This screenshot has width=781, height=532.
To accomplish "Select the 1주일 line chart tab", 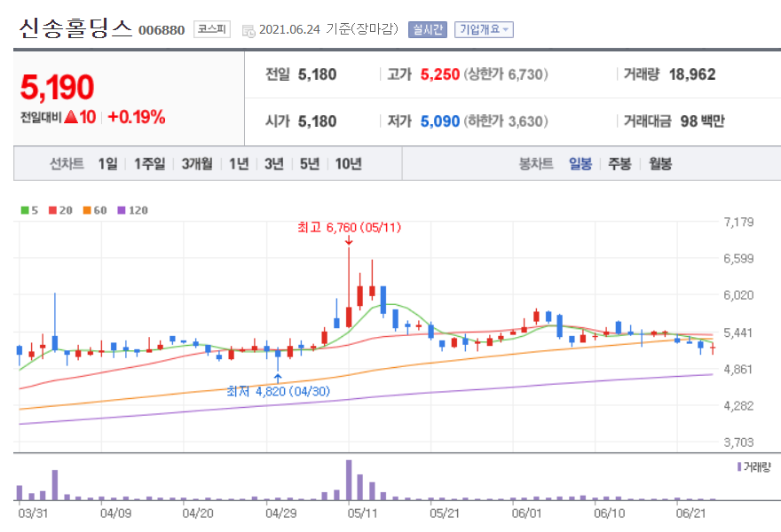I will 149,163.
